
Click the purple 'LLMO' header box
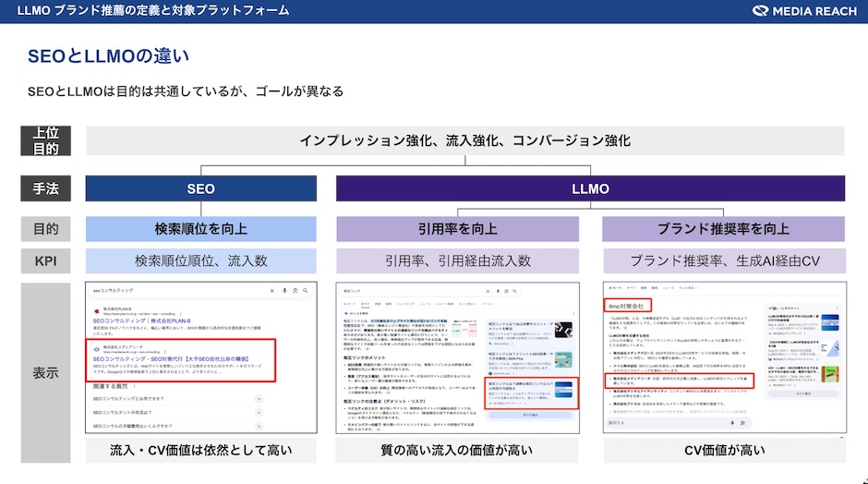[590, 188]
